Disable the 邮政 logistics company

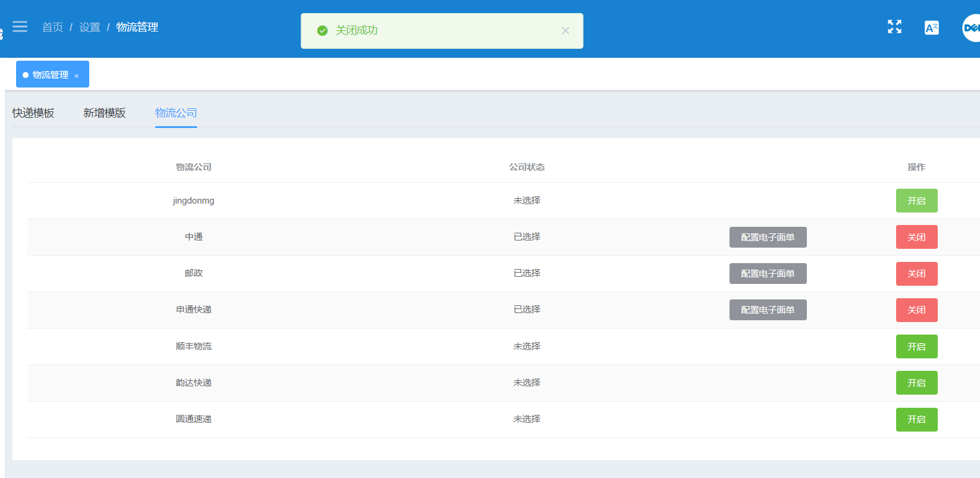coord(916,274)
